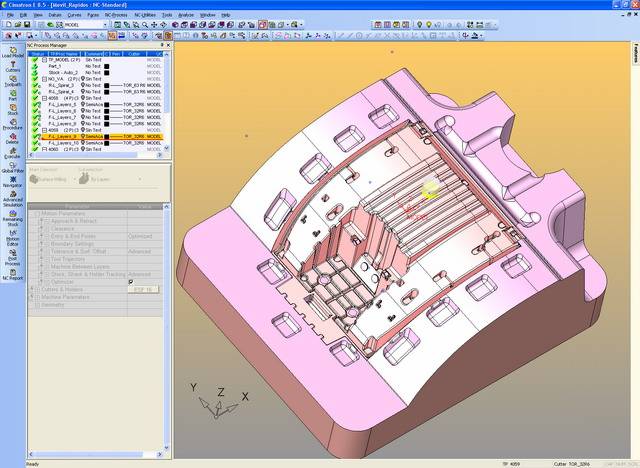Viewport: 640px width, 468px height.
Task: Open the File menu
Action: tap(11, 15)
